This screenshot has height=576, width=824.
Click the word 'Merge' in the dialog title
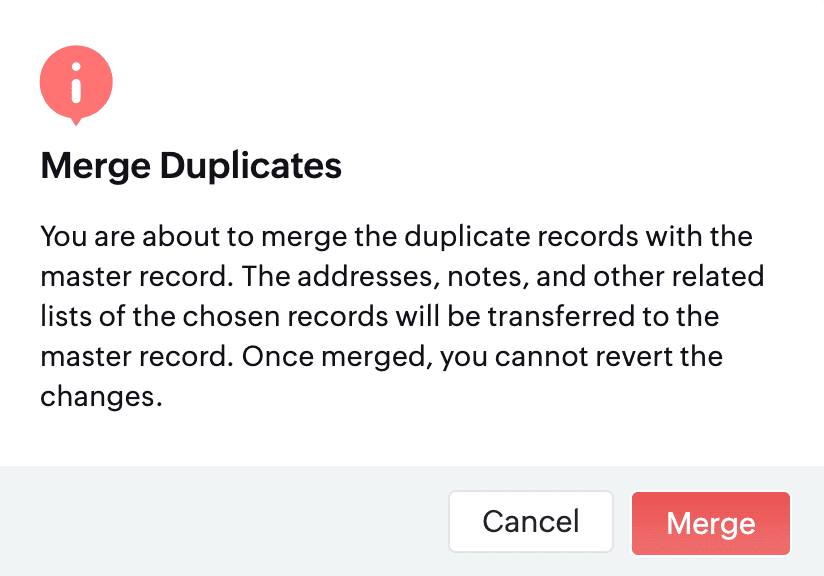[96, 167]
